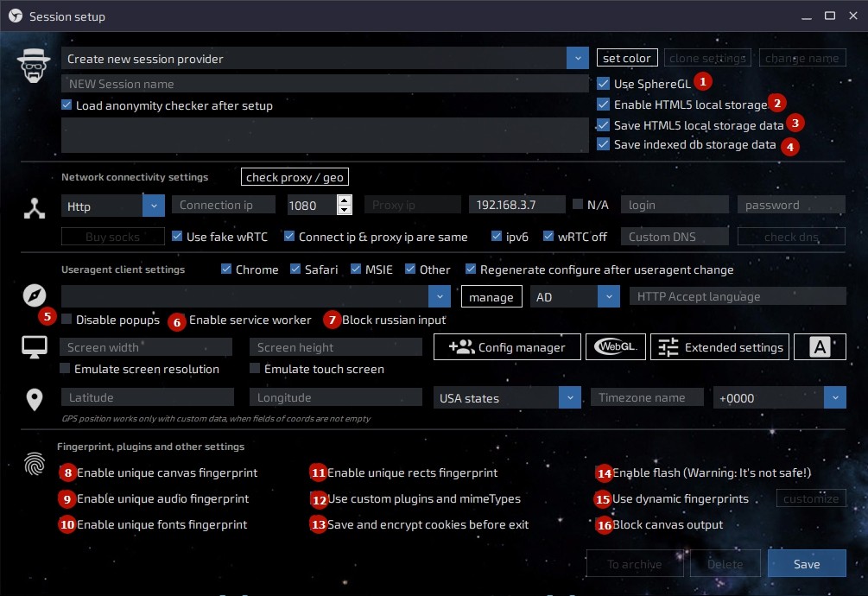Increase the port number with up arrow
This screenshot has height=596, width=868.
[345, 200]
